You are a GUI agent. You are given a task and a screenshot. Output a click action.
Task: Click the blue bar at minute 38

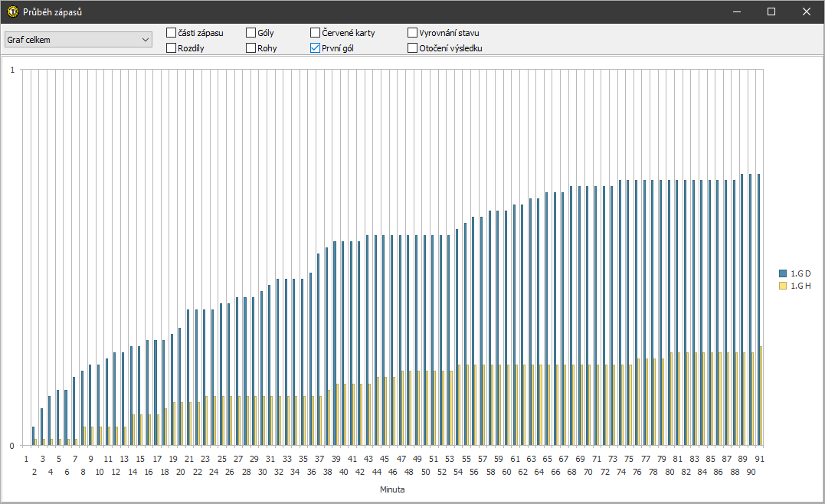click(x=327, y=347)
